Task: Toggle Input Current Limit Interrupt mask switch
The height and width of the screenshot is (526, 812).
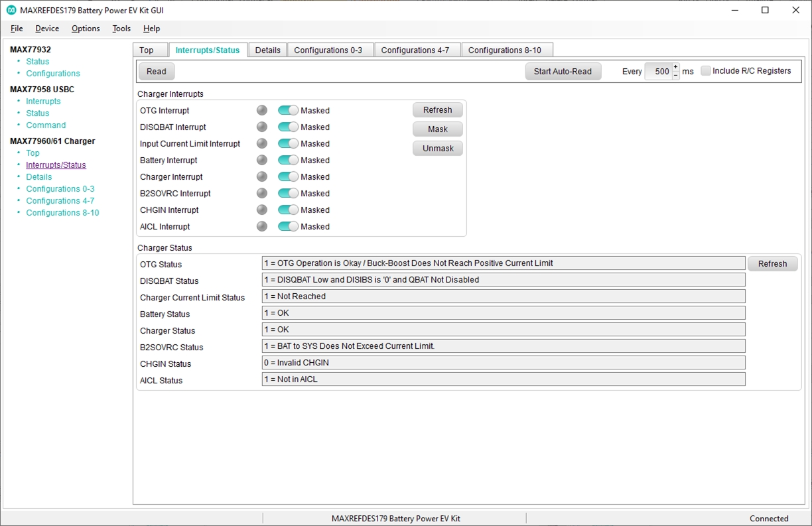Action: (288, 143)
